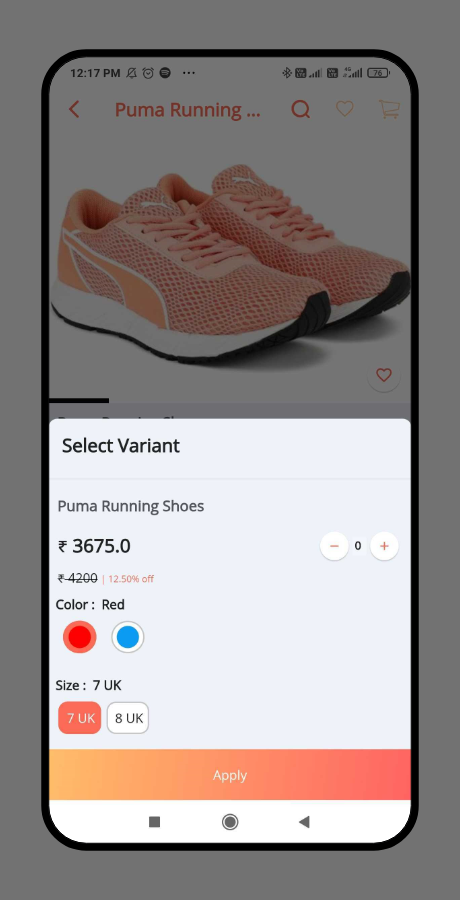The image size is (460, 900).
Task: Open wishlist via header heart icon
Action: [345, 108]
